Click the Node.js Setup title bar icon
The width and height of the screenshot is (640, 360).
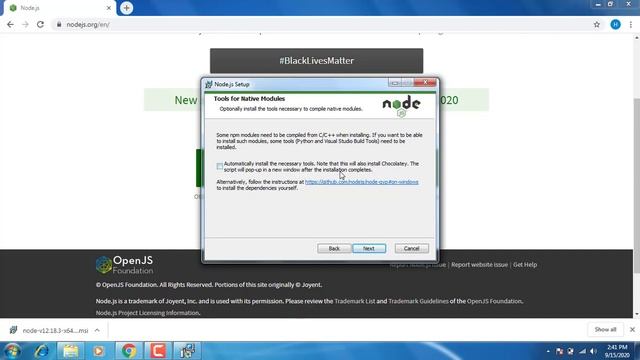click(209, 84)
